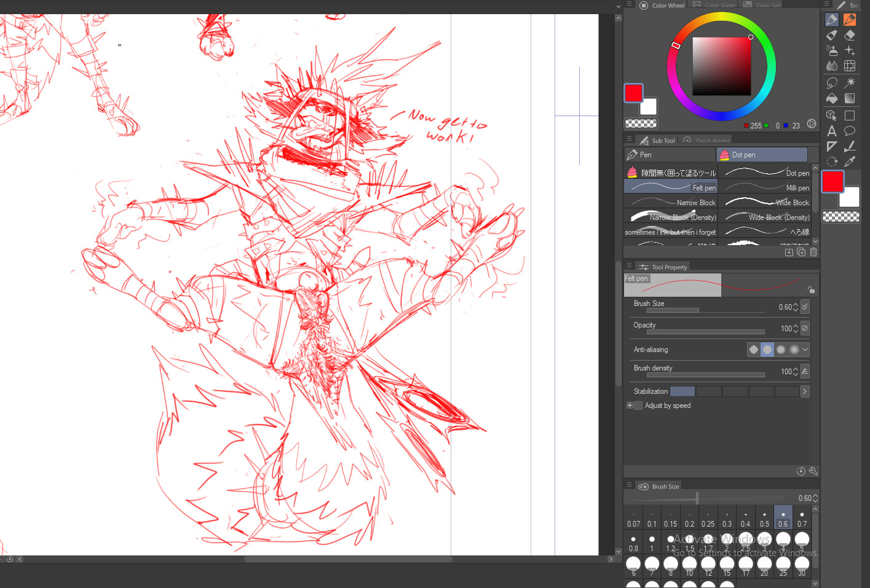The height and width of the screenshot is (588, 870).
Task: Select the Brush tool icon
Action: (832, 35)
